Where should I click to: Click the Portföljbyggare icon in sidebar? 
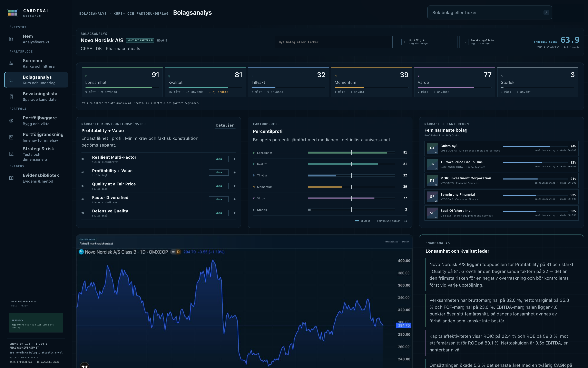[x=11, y=121]
